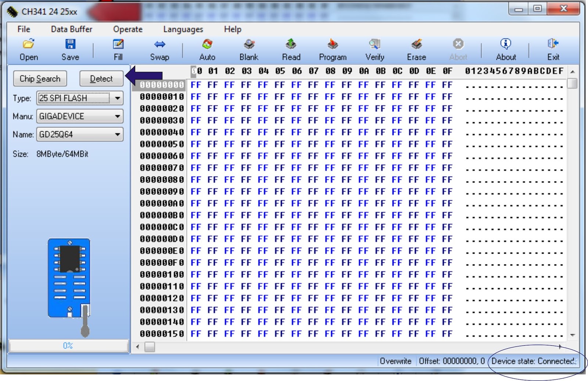
Task: Open the About dialog icon
Action: pyautogui.click(x=506, y=49)
